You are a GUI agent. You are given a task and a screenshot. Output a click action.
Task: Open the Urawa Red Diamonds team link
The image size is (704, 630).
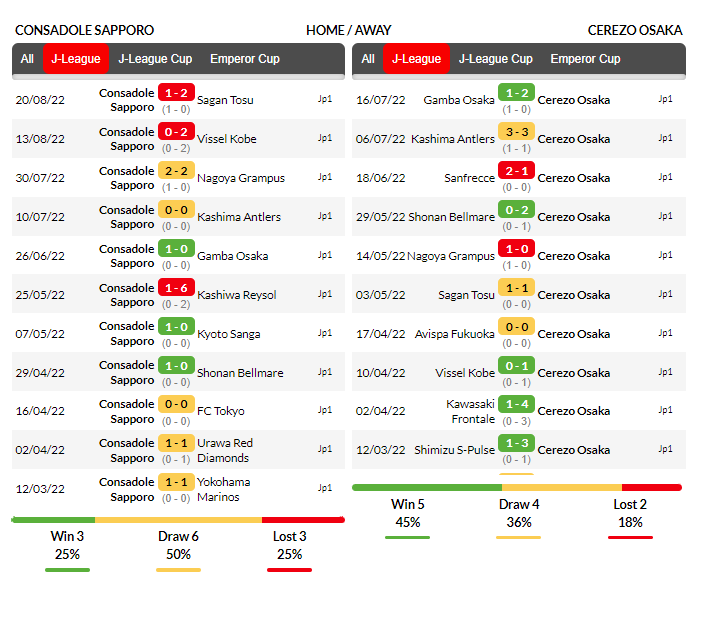[225, 450]
